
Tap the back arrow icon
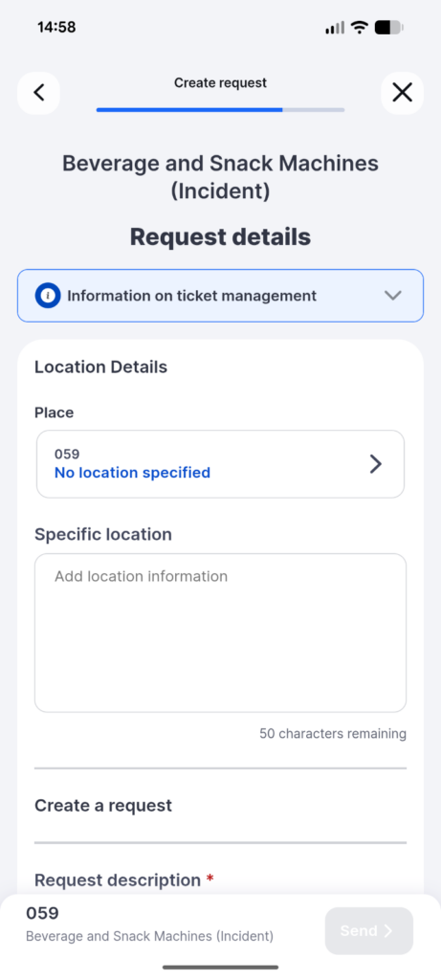pyautogui.click(x=38, y=93)
